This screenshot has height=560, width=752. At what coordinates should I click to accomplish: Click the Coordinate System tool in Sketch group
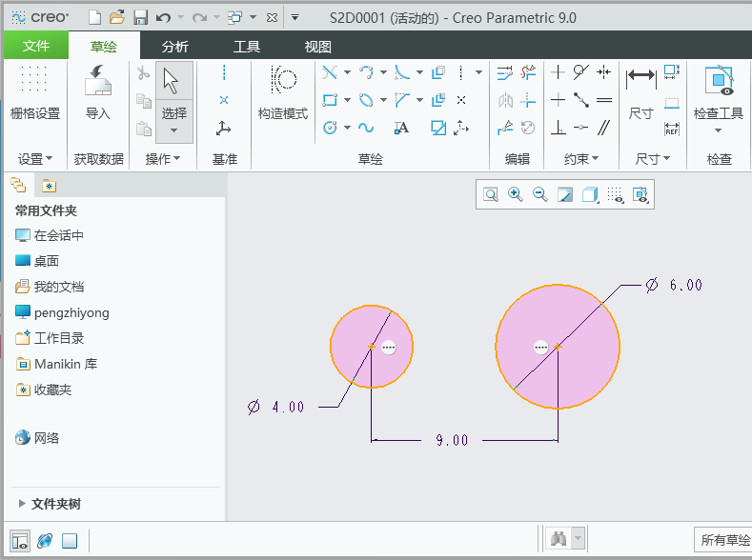[x=461, y=128]
